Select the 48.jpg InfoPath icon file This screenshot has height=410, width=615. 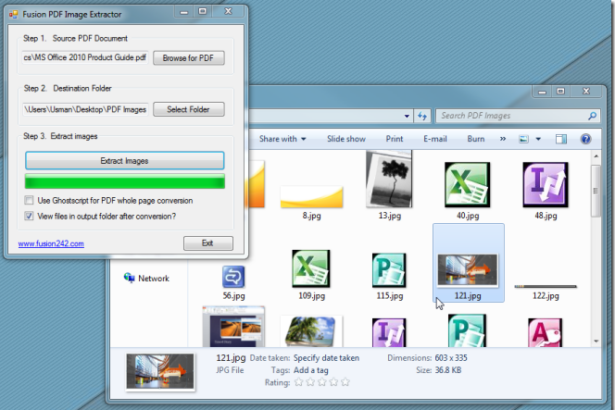point(545,187)
